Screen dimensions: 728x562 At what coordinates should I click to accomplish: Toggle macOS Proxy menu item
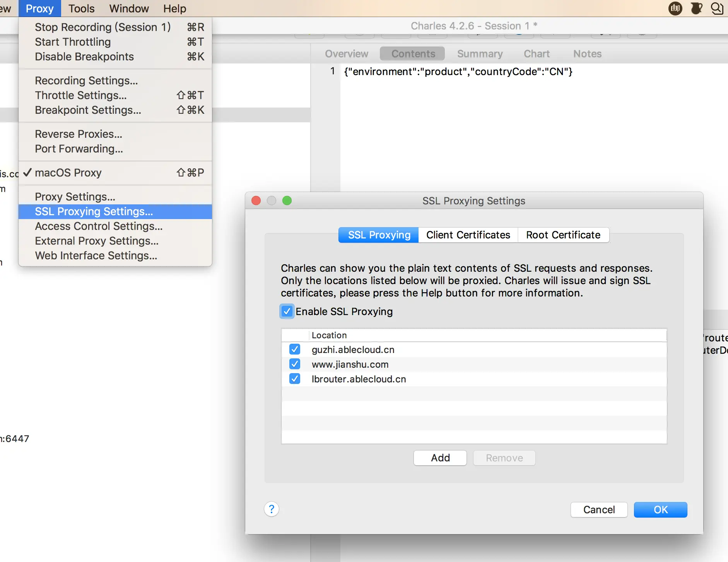click(115, 173)
